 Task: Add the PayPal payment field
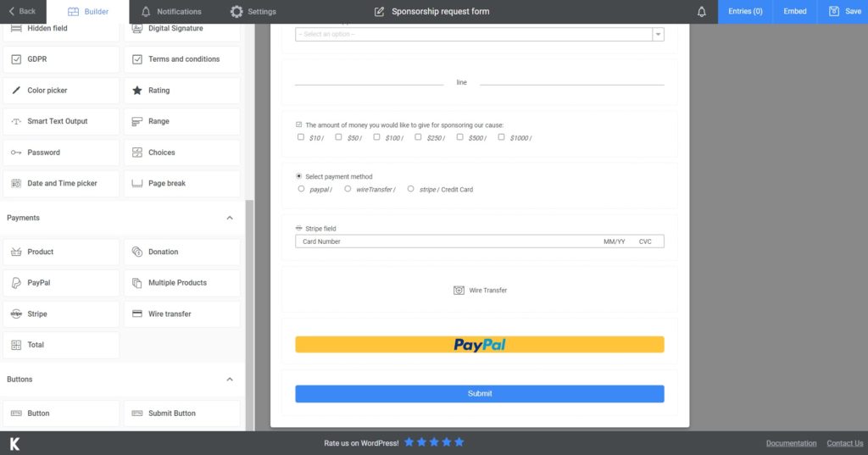pos(61,283)
